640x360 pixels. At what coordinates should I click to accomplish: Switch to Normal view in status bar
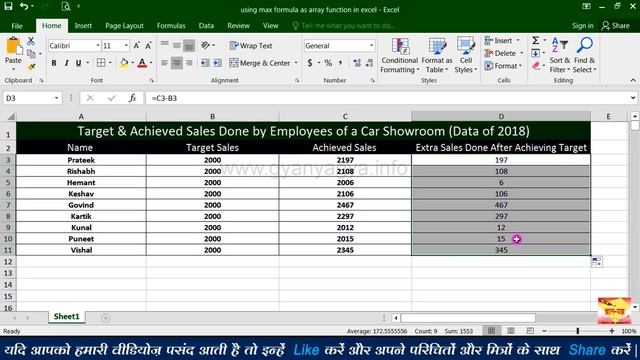pyautogui.click(x=491, y=331)
